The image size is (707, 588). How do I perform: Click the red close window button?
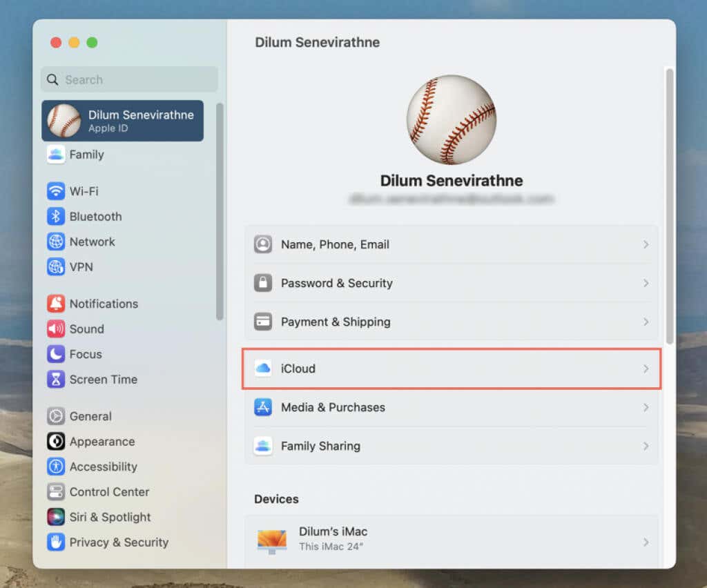[x=56, y=42]
